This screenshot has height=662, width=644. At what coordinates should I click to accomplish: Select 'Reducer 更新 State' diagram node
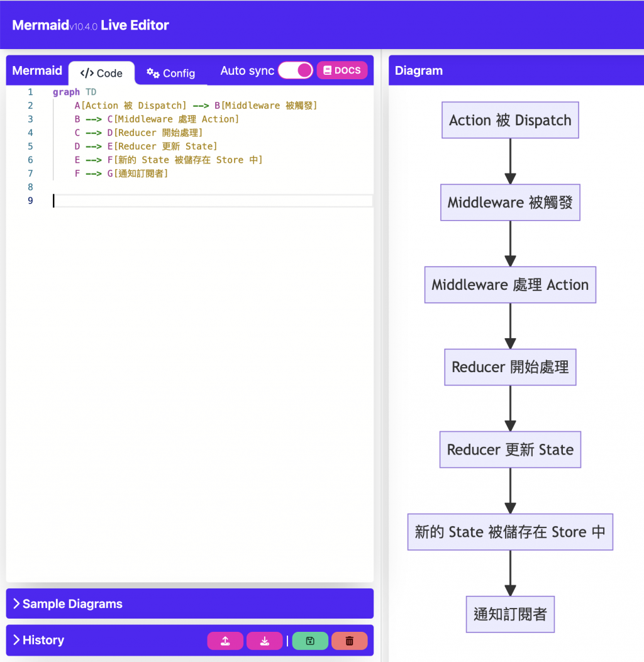click(510, 450)
